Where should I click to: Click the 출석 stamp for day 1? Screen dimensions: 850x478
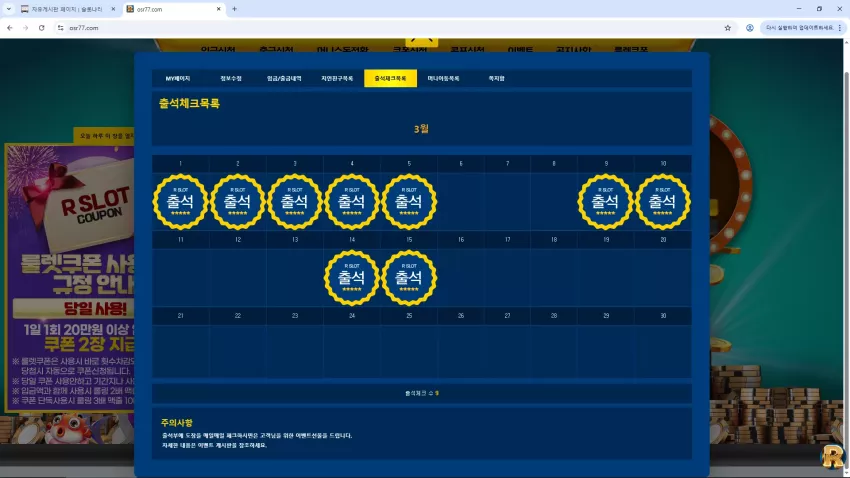[181, 202]
